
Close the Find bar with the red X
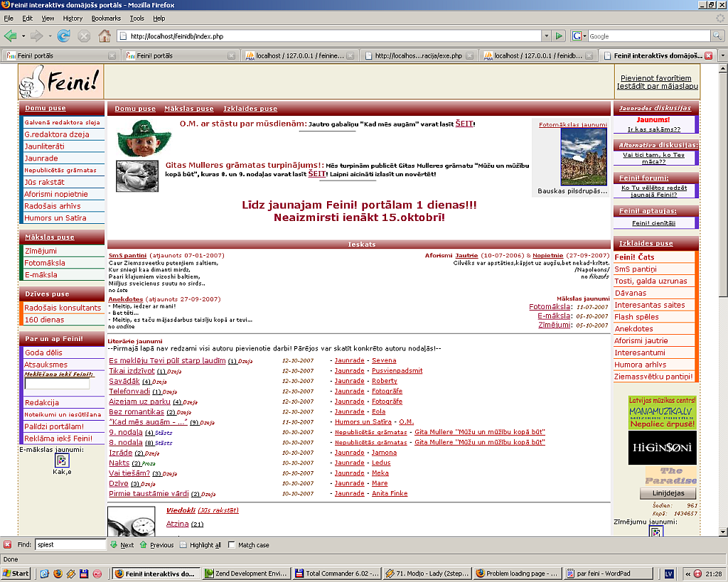pyautogui.click(x=7, y=544)
